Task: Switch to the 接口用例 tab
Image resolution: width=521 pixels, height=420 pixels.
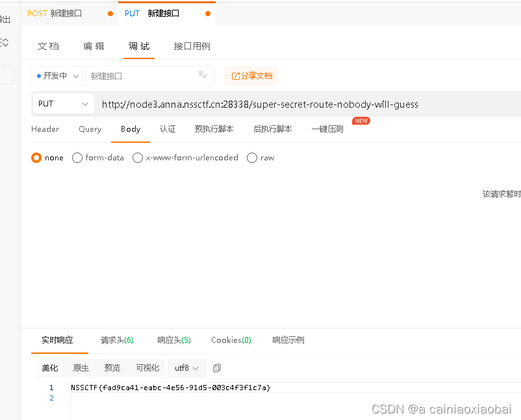Action: [189, 46]
